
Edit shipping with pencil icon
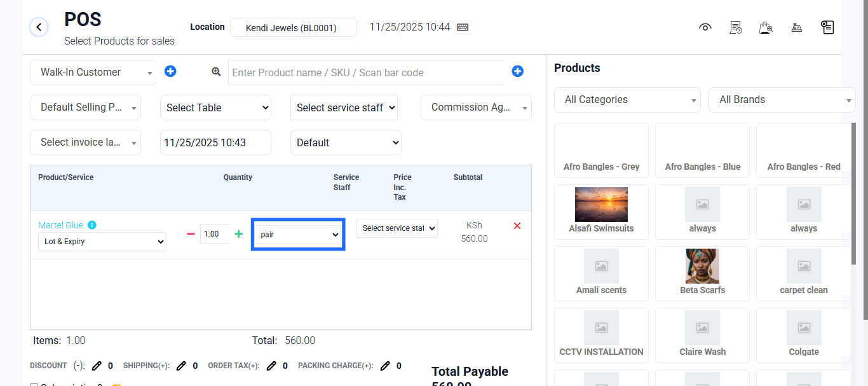pyautogui.click(x=182, y=366)
